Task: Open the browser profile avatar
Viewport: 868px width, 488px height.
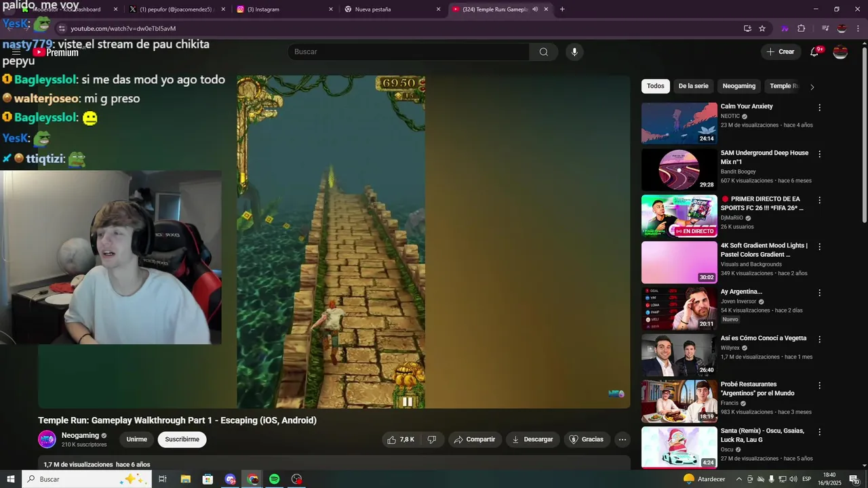Action: (x=842, y=28)
